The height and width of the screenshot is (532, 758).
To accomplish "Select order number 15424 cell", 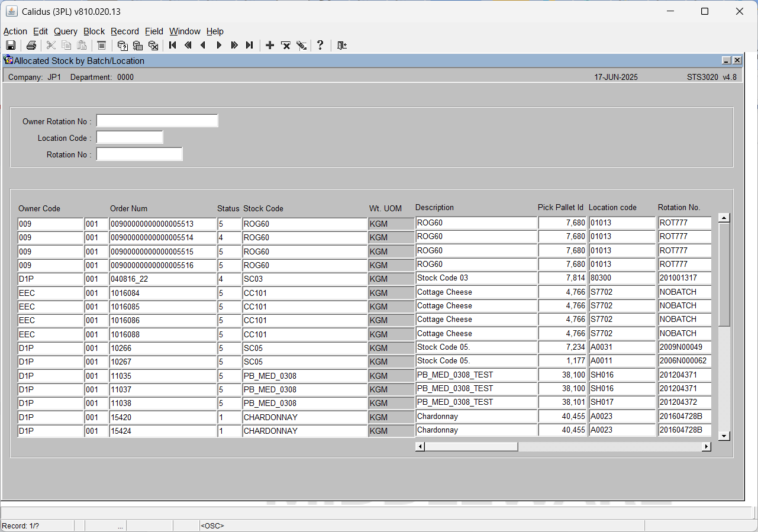I will (163, 431).
